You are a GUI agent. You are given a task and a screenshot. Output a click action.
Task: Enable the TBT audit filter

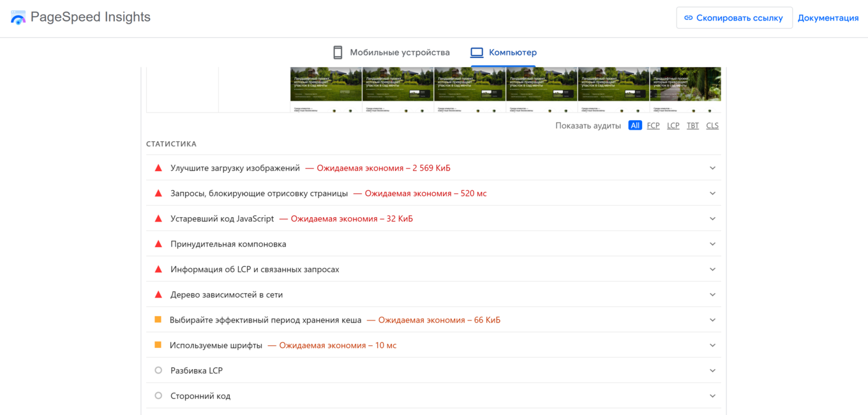[x=692, y=125]
